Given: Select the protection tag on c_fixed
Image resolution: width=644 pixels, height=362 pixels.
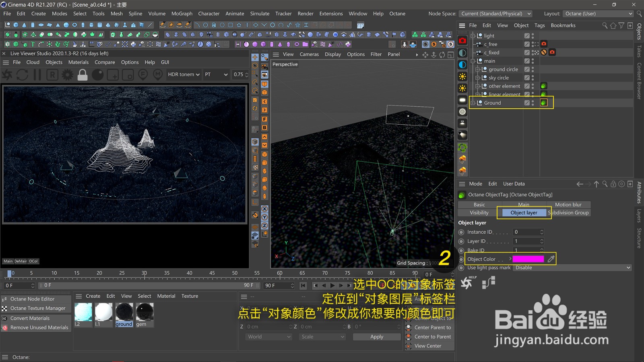Looking at the screenshot, I should (544, 52).
